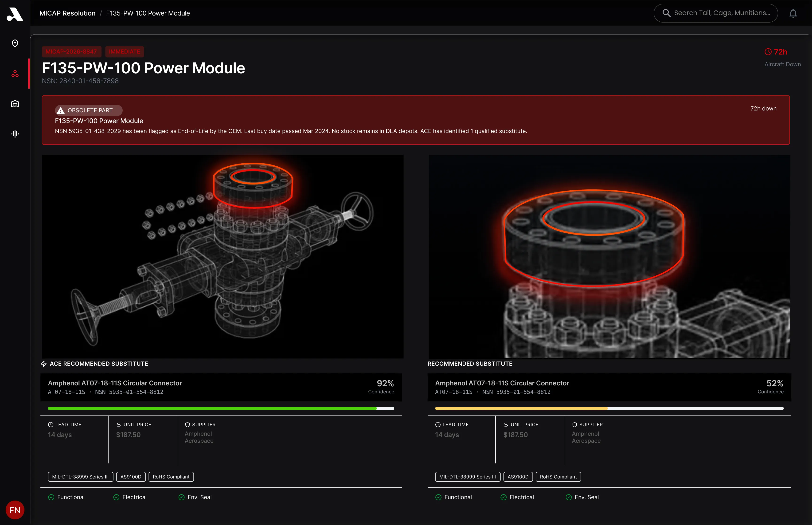Click the ACE RECOMMENDED SUBSTITUTE heading
Image resolution: width=812 pixels, height=525 pixels.
(x=99, y=364)
